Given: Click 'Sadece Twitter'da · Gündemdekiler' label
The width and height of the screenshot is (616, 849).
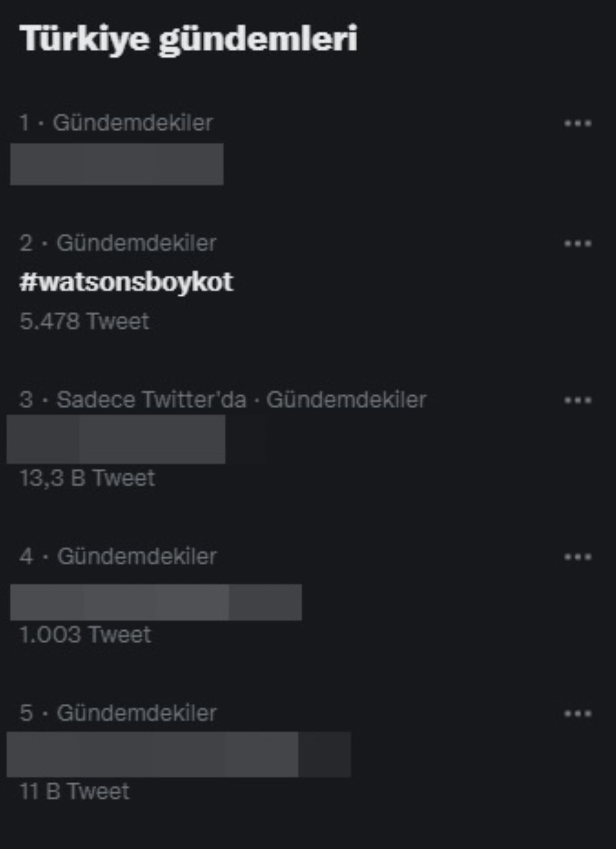Looking at the screenshot, I should click(241, 400).
